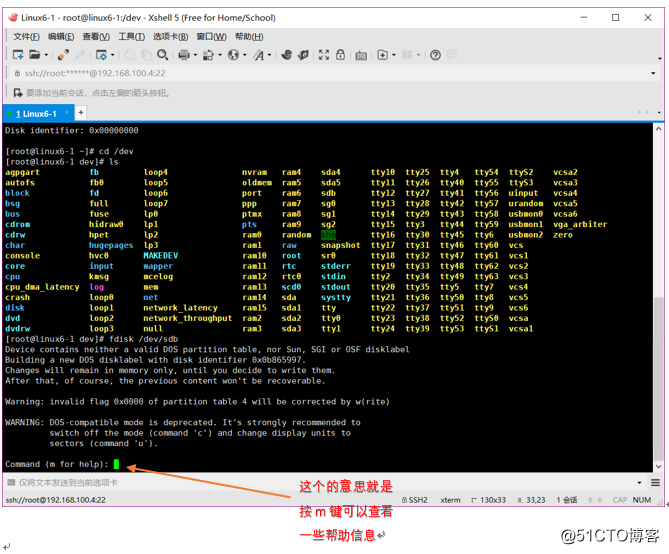Open the address bar history dropdown
Screen dimensions: 669x554
pyautogui.click(x=653, y=73)
